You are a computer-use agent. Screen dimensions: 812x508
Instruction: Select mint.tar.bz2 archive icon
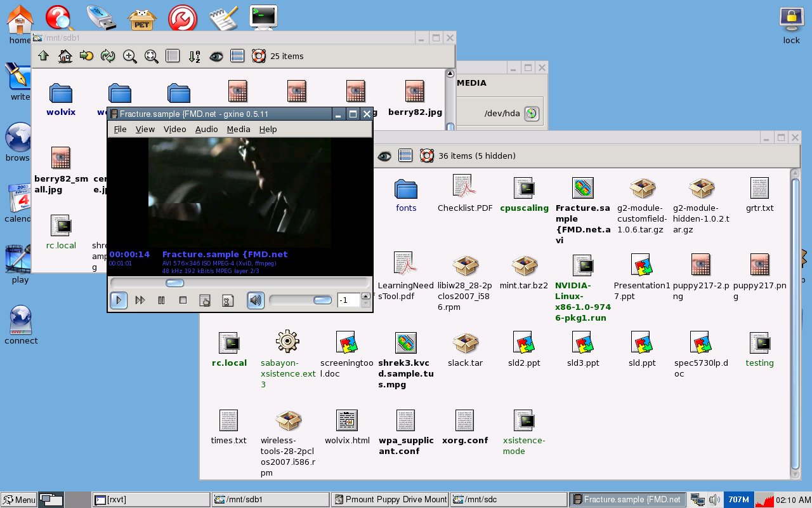pyautogui.click(x=525, y=272)
